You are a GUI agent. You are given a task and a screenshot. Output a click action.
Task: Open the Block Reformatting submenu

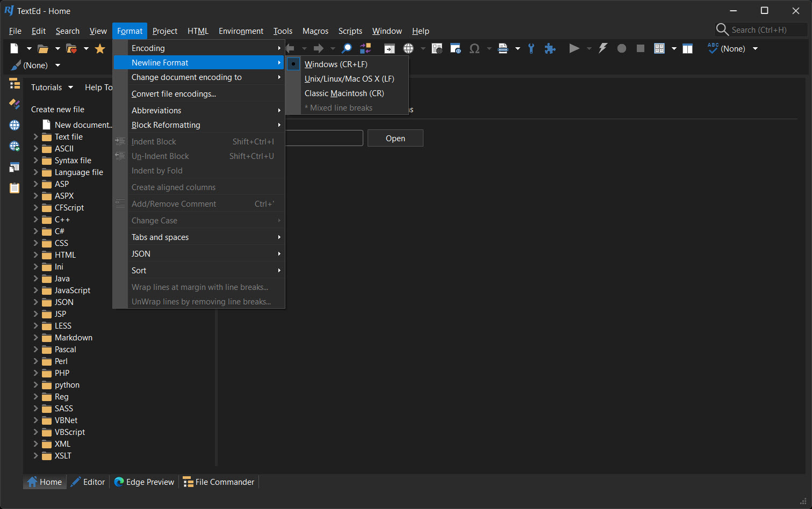199,125
